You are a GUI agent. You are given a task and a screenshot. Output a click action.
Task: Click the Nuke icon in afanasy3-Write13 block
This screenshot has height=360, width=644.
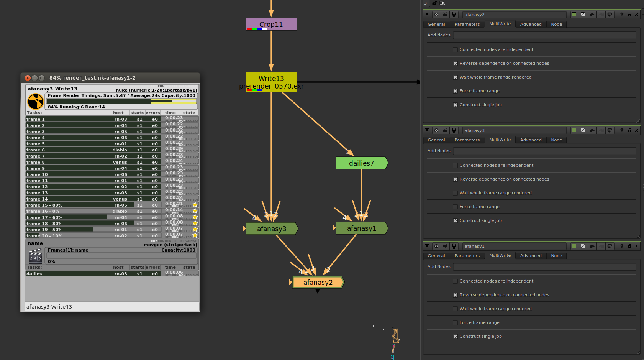tap(35, 102)
